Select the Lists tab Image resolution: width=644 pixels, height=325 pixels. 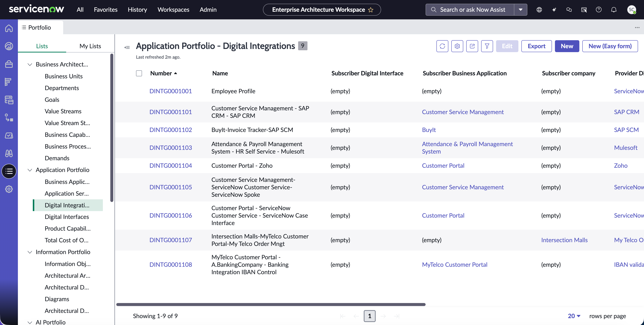(x=42, y=46)
